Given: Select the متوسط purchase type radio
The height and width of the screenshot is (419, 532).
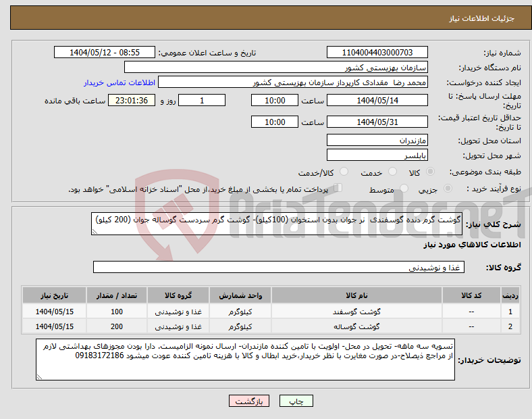Looking at the screenshot, I should tap(404, 188).
